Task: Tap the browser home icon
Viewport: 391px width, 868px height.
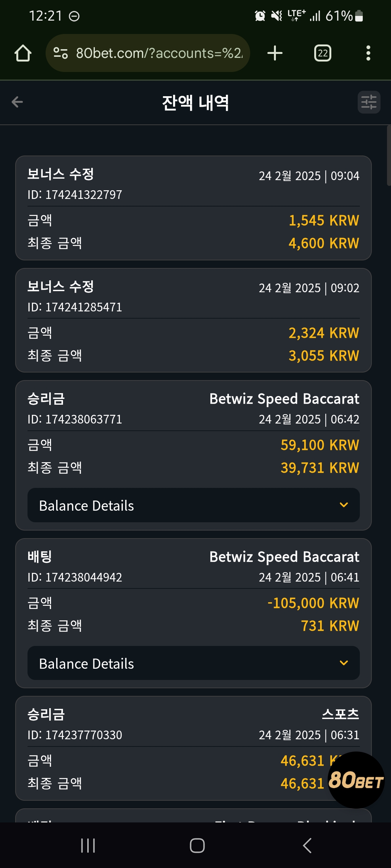Action: pyautogui.click(x=23, y=53)
